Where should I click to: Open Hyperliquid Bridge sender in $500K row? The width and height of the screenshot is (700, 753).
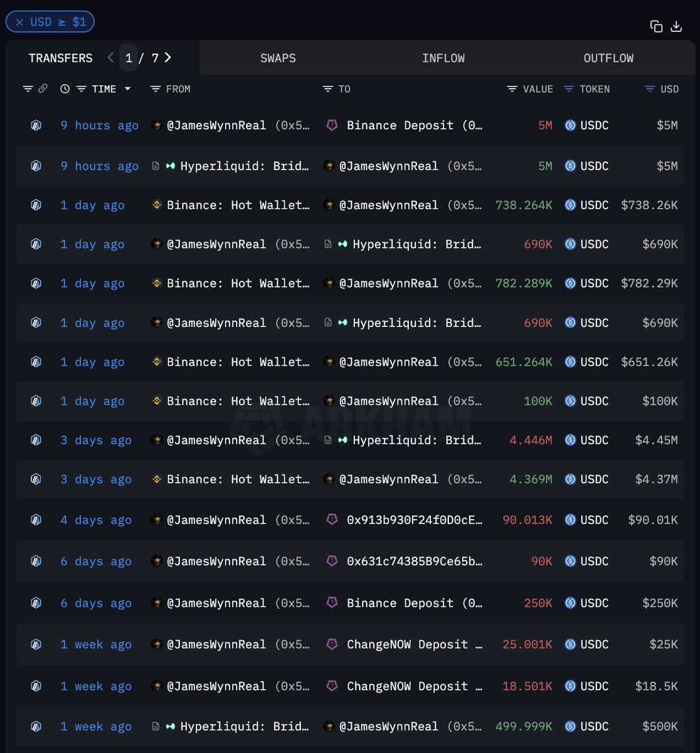point(245,727)
